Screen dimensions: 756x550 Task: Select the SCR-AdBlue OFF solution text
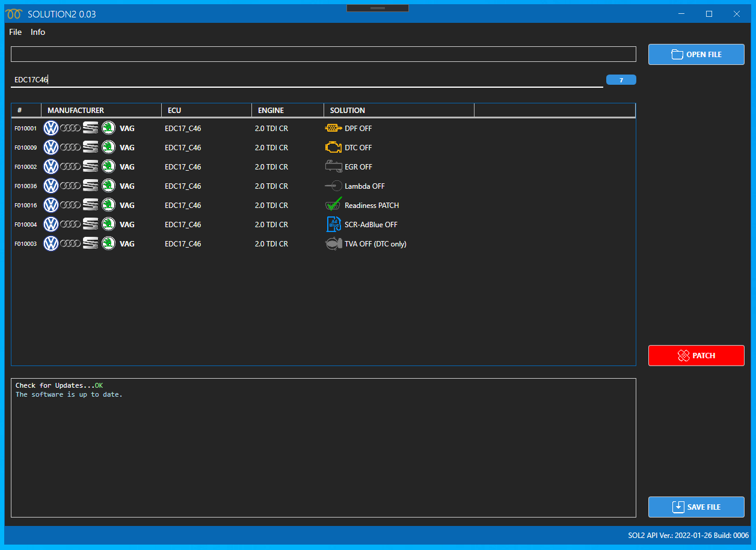pos(371,225)
